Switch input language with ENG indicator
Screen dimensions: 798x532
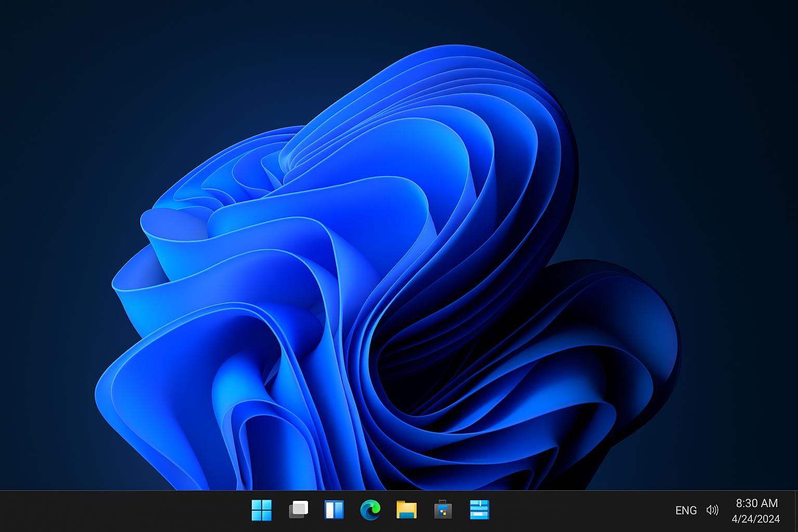point(686,510)
